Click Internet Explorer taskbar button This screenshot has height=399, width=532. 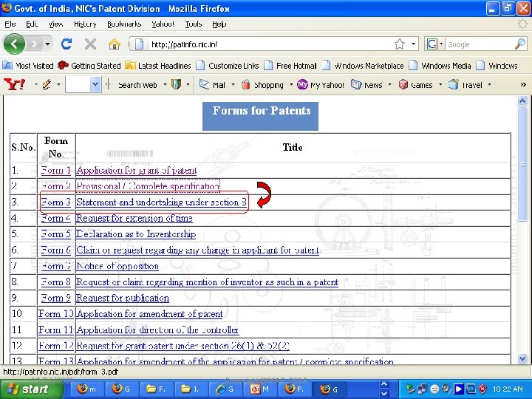coord(225,389)
